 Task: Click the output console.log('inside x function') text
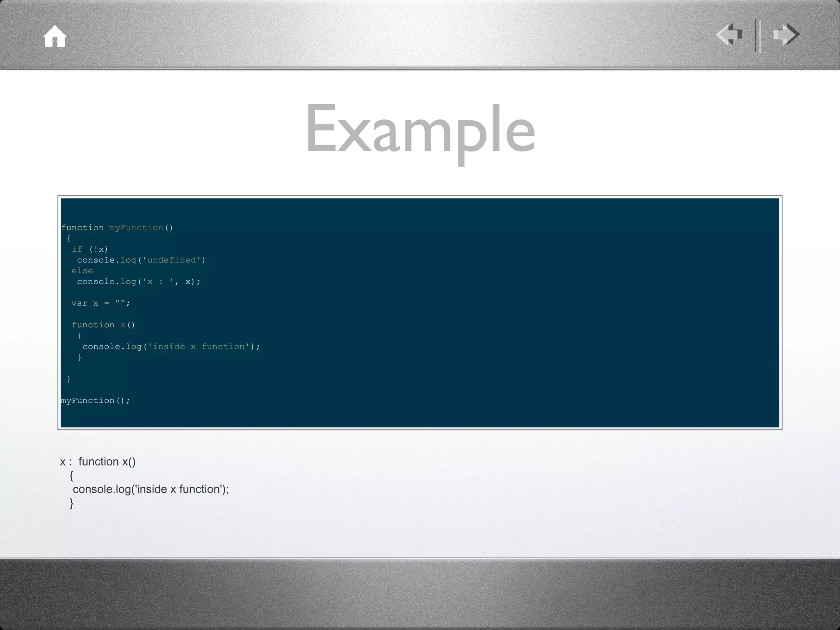click(x=151, y=489)
